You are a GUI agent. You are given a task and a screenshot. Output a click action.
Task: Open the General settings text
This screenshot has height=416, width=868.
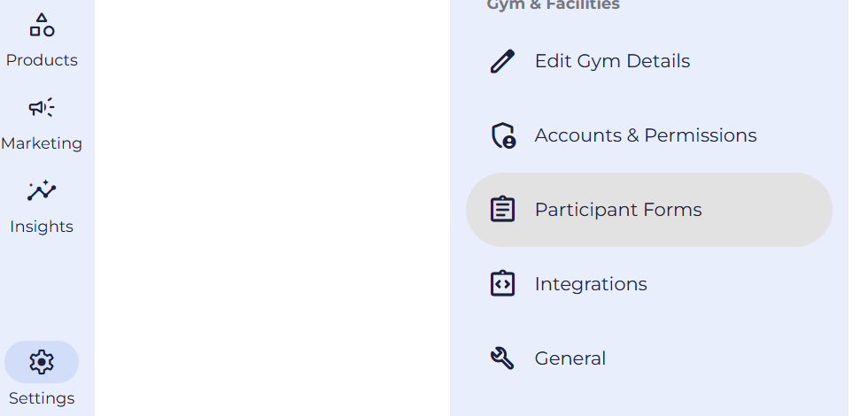570,358
